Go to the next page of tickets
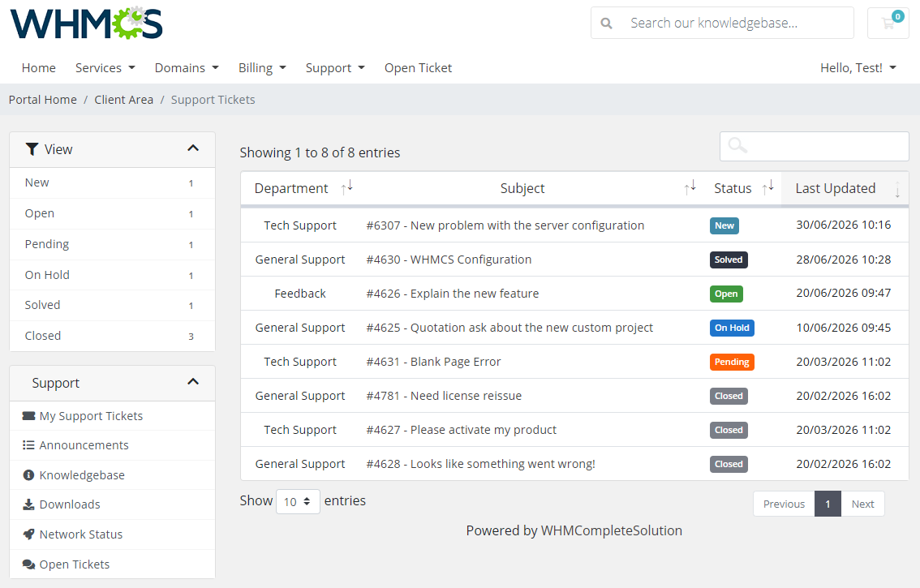The width and height of the screenshot is (920, 588). click(862, 503)
